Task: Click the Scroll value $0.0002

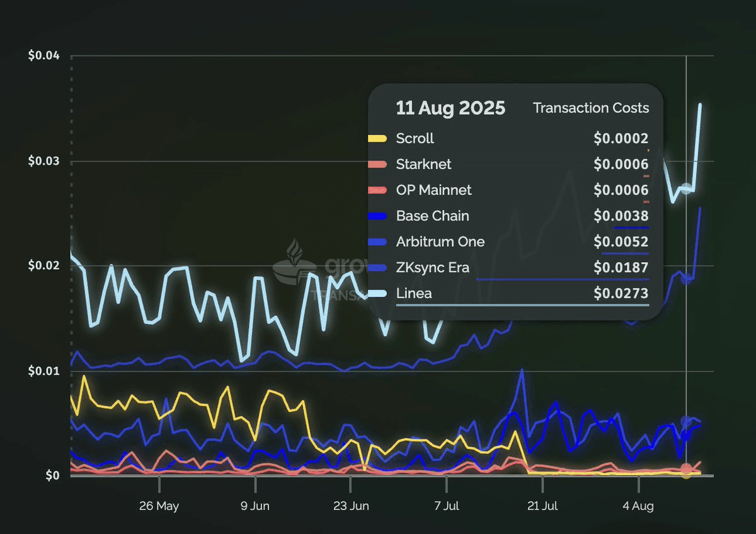Action: click(x=621, y=139)
